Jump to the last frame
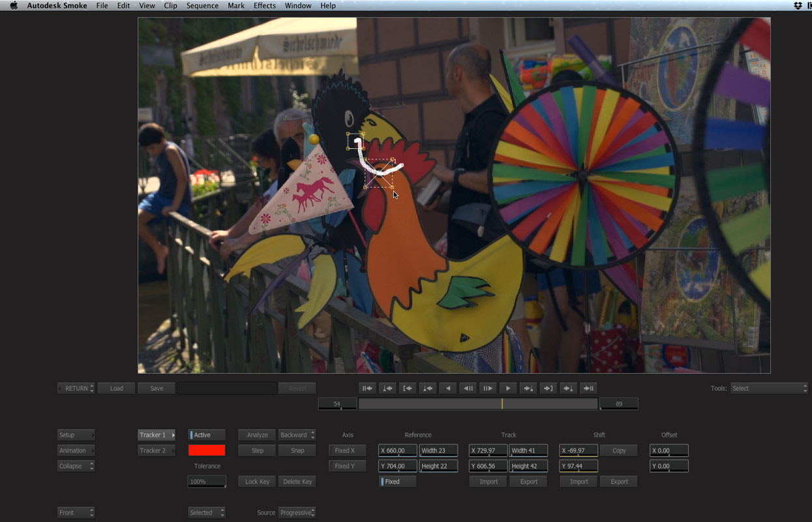 click(588, 388)
